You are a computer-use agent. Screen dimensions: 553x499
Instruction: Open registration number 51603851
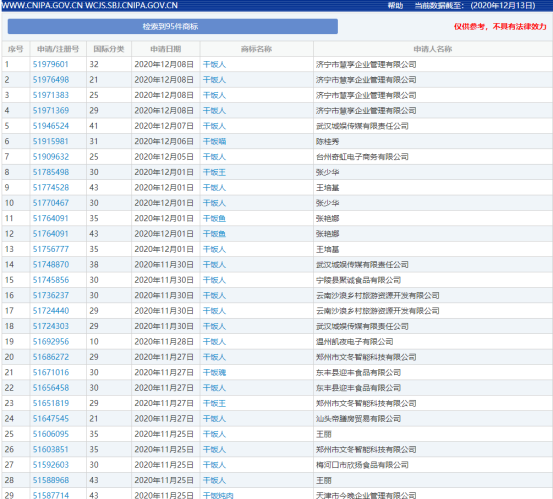[51, 449]
